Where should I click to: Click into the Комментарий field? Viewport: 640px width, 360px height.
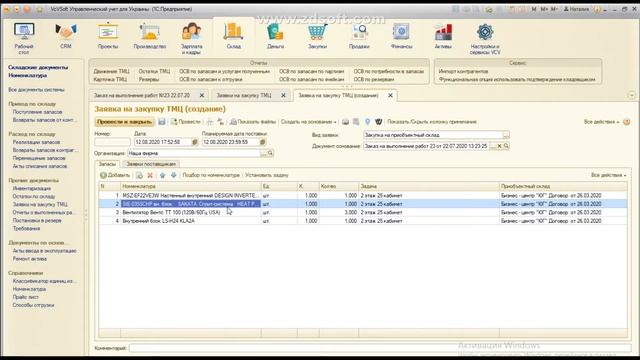(x=380, y=348)
